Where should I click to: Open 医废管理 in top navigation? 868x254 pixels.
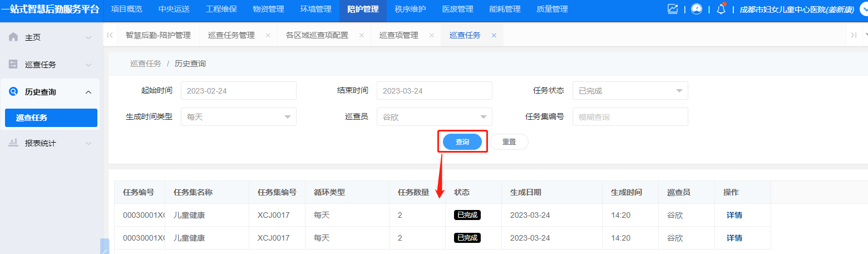(x=457, y=9)
